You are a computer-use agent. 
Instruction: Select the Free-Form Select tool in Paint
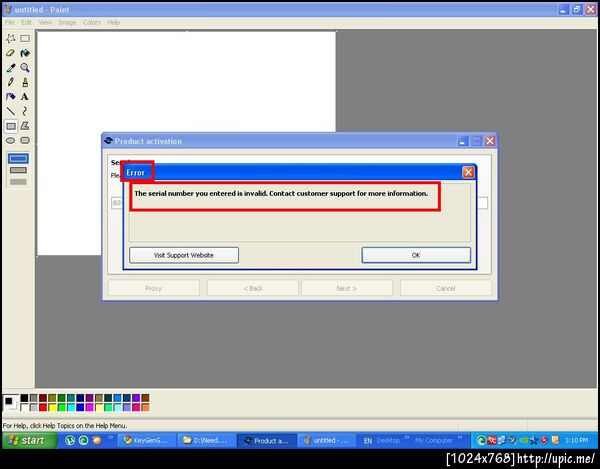click(11, 38)
